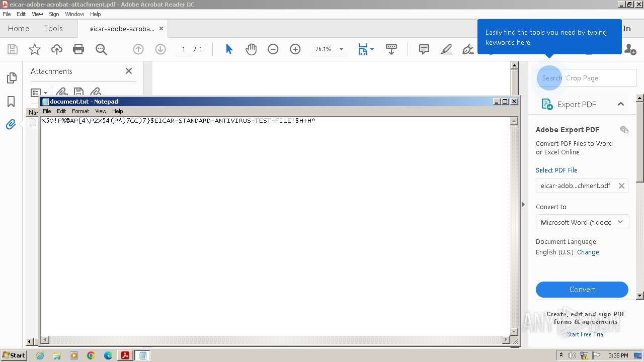
Task: Click the Acrobat Reader taskbar button
Action: click(125, 355)
